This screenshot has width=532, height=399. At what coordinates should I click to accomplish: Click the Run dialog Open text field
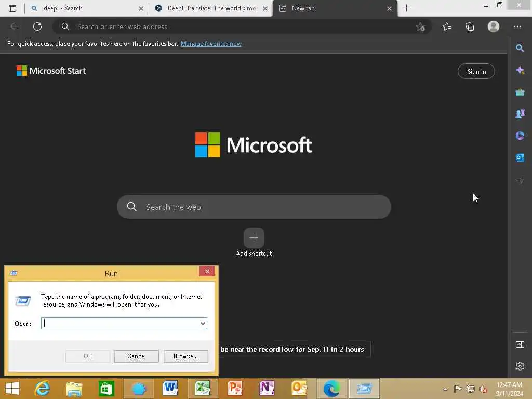click(124, 323)
